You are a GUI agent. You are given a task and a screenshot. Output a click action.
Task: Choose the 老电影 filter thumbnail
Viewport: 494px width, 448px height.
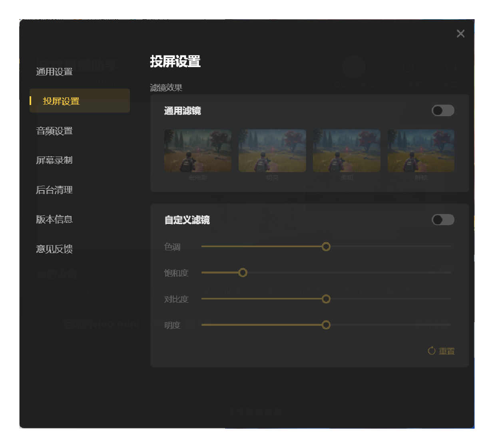click(x=198, y=151)
